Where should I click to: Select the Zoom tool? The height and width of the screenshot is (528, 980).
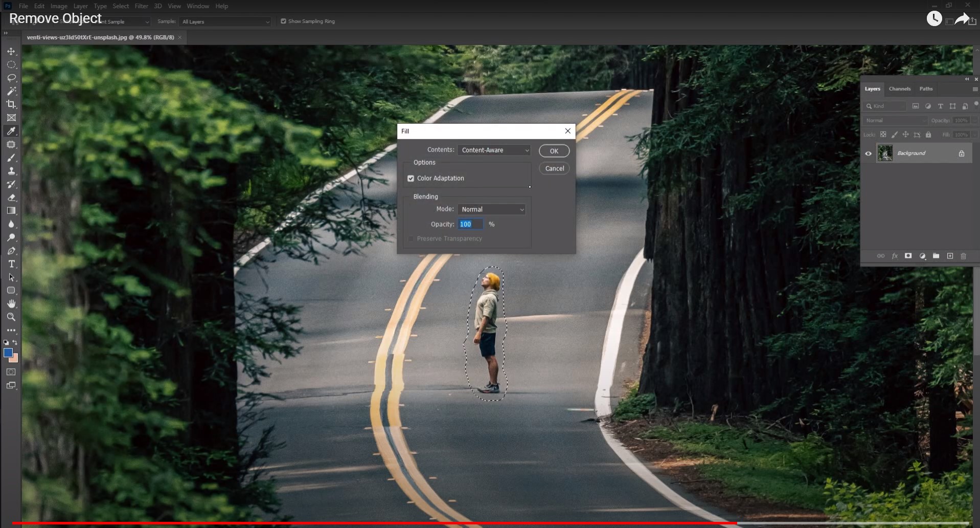[11, 317]
